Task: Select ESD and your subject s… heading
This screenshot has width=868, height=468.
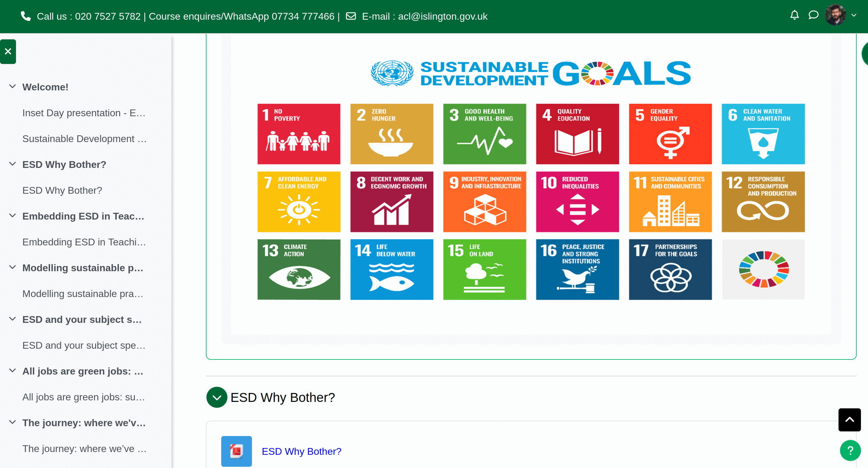Action: (x=82, y=320)
